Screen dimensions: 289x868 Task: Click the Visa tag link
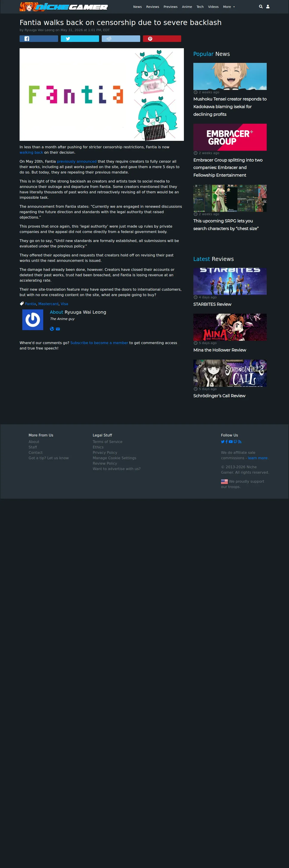pyautogui.click(x=64, y=304)
